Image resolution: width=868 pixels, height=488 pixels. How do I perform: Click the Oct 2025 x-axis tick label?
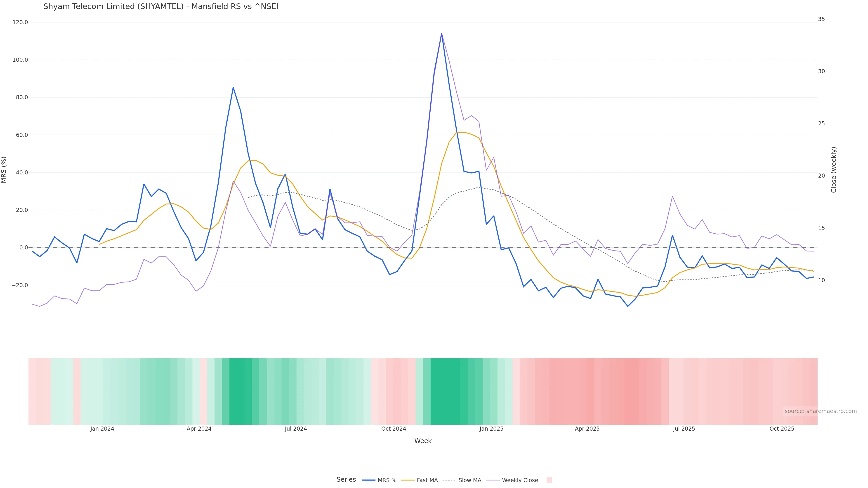point(782,429)
